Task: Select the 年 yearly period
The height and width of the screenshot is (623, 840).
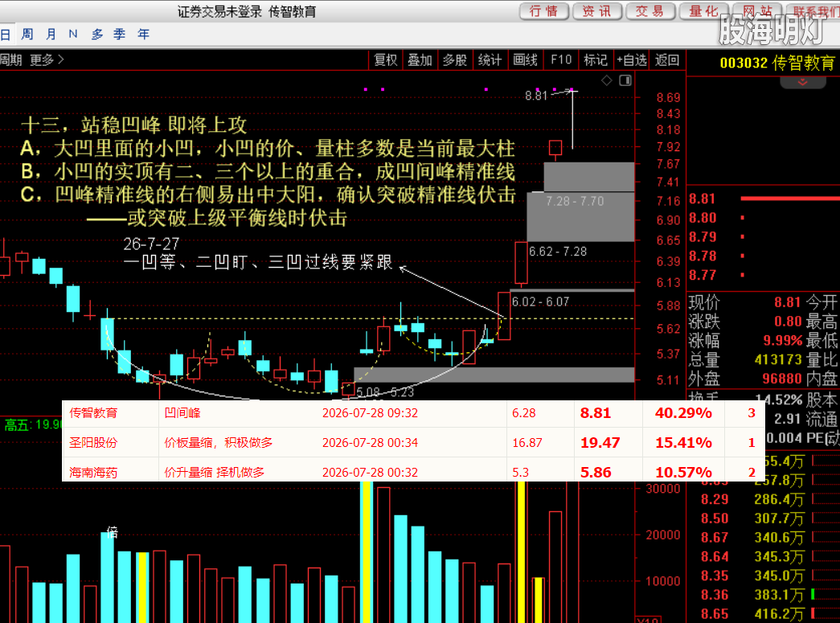Action: point(143,35)
